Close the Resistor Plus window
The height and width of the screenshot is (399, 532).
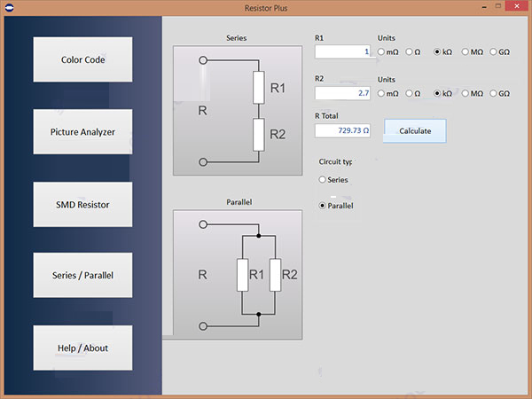point(517,6)
